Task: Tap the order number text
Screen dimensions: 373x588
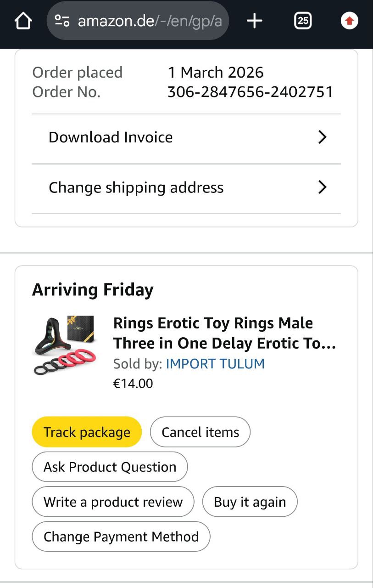Action: point(250,92)
